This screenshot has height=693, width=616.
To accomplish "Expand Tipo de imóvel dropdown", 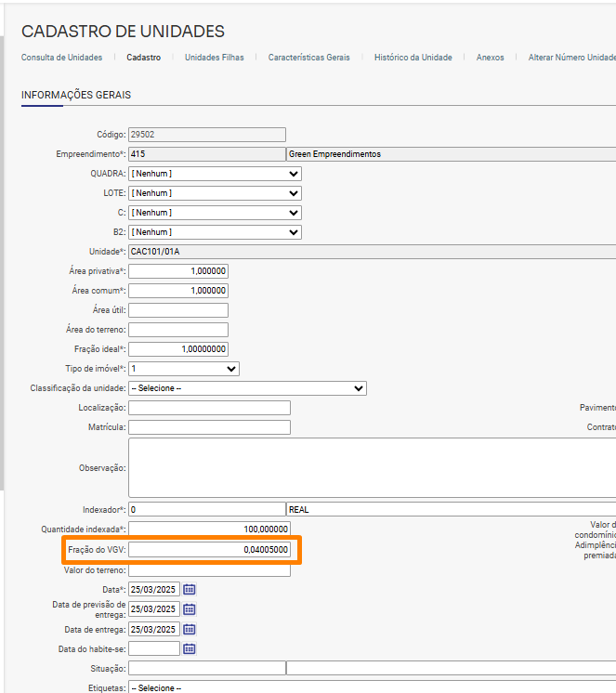I will click(x=184, y=369).
